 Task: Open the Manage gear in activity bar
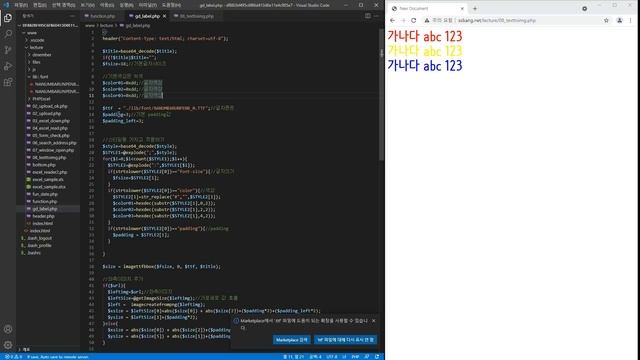pos(8,345)
